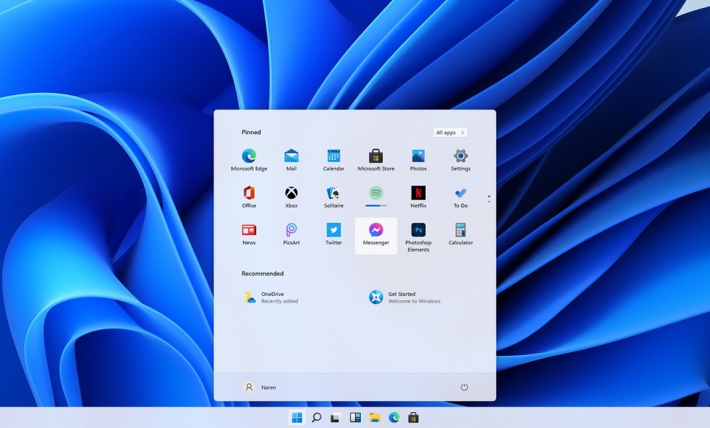Open the Netflix app

click(418, 197)
